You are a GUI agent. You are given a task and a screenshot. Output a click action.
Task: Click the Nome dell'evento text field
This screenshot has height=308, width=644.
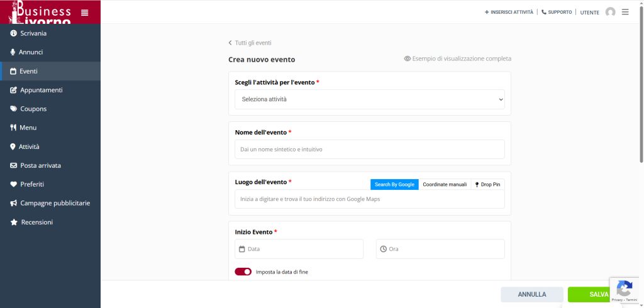(369, 150)
